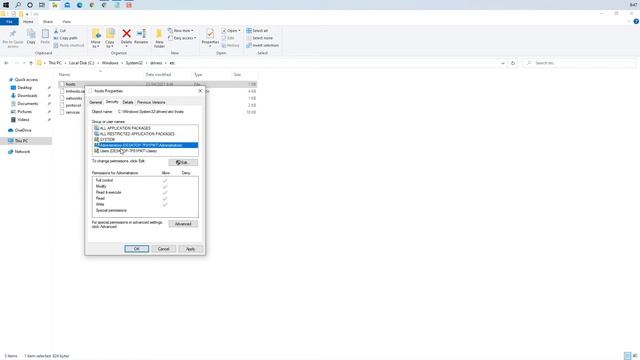The width and height of the screenshot is (640, 360).
Task: Click Edit in ribbon Open group
Action: (228, 38)
